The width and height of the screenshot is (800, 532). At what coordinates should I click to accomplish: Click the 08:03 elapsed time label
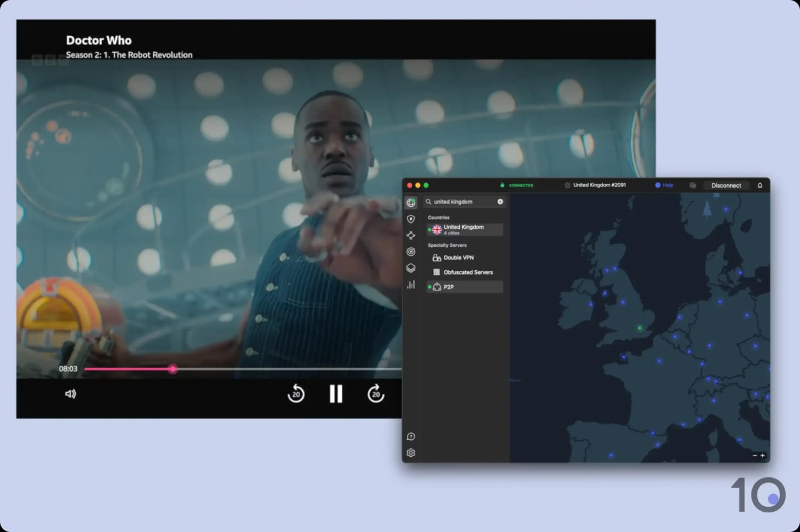(68, 369)
